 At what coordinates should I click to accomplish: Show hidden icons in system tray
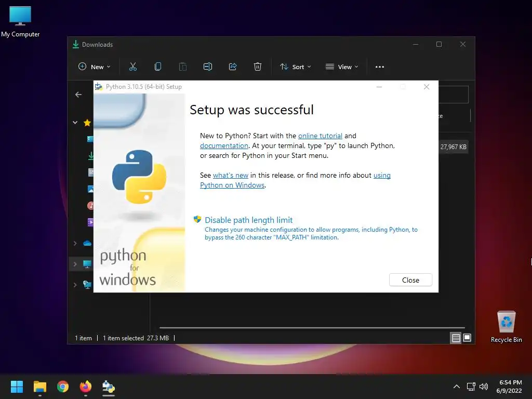pos(457,387)
